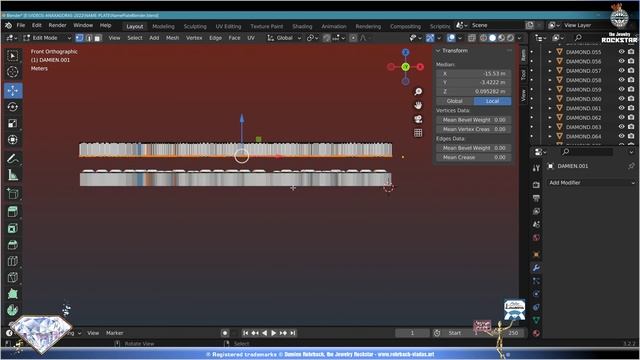This screenshot has width=640, height=360.
Task: Open the Vertex menu in viewport header
Action: point(194,38)
